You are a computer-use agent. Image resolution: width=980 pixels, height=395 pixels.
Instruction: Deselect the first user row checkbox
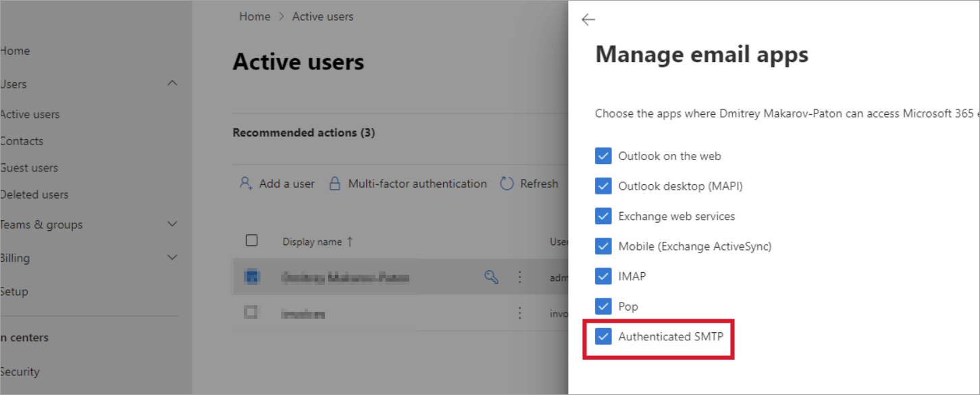(x=251, y=275)
